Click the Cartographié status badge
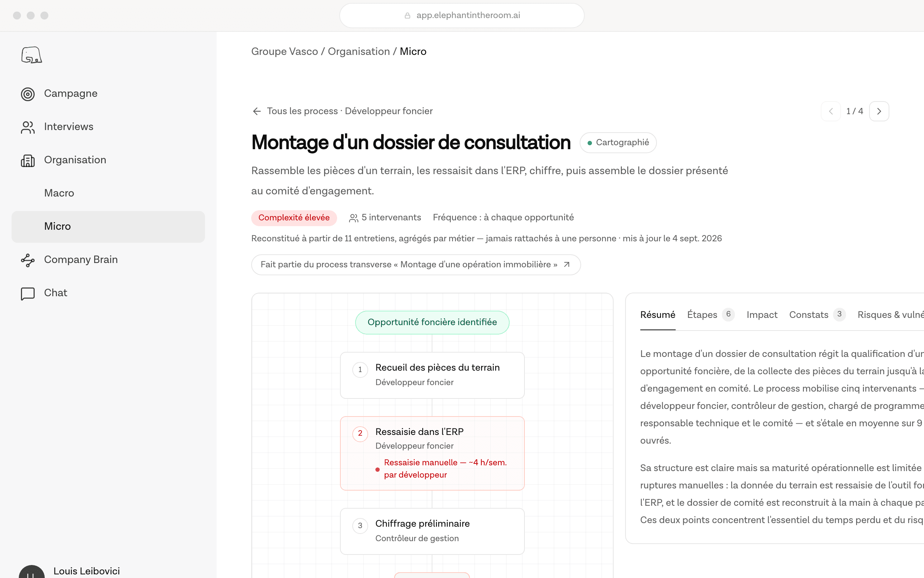The image size is (924, 578). tap(618, 143)
